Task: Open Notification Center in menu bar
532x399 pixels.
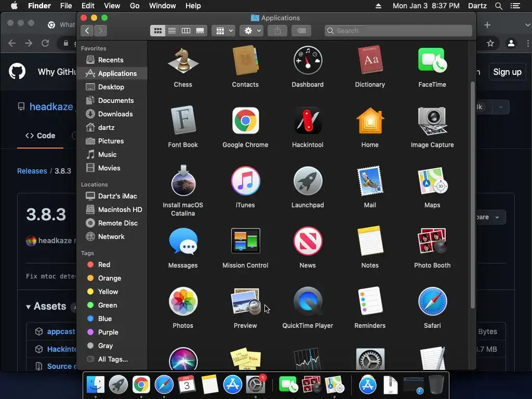Action: (x=515, y=6)
